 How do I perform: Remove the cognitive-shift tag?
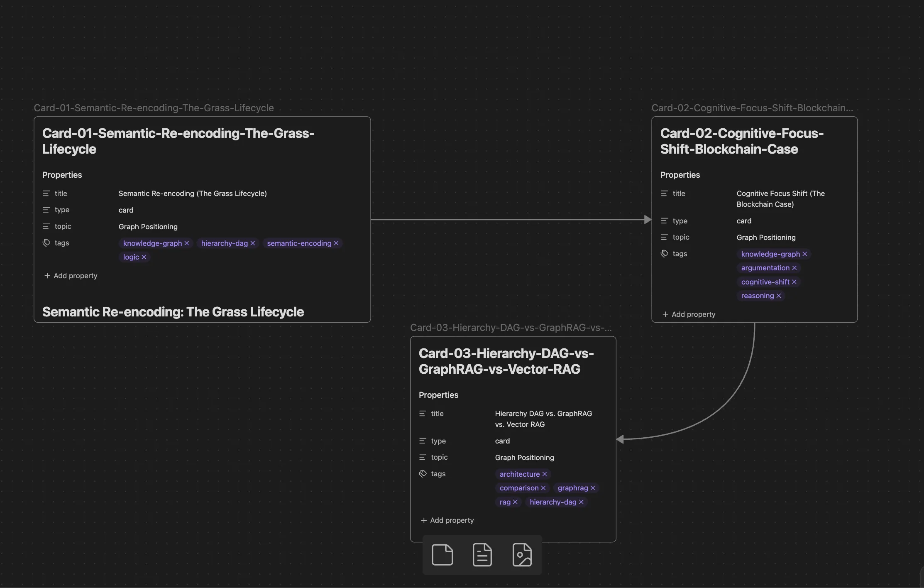pyautogui.click(x=794, y=282)
